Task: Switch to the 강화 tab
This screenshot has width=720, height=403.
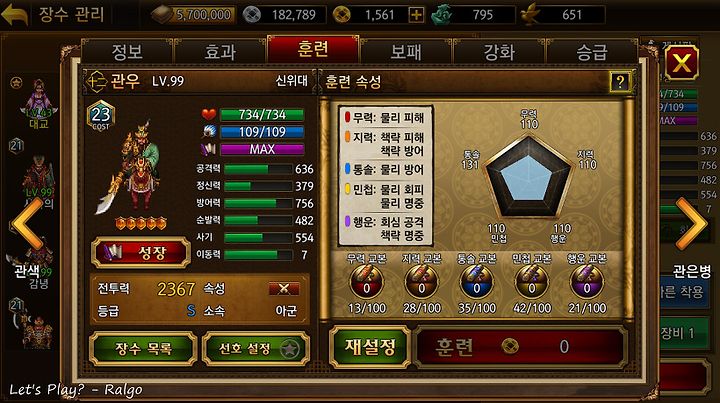Action: coord(499,51)
